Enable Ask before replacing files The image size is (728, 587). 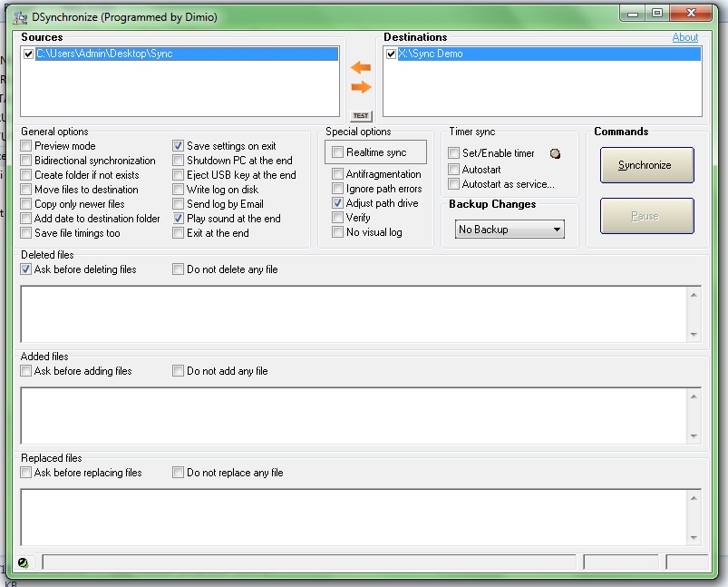click(26, 473)
